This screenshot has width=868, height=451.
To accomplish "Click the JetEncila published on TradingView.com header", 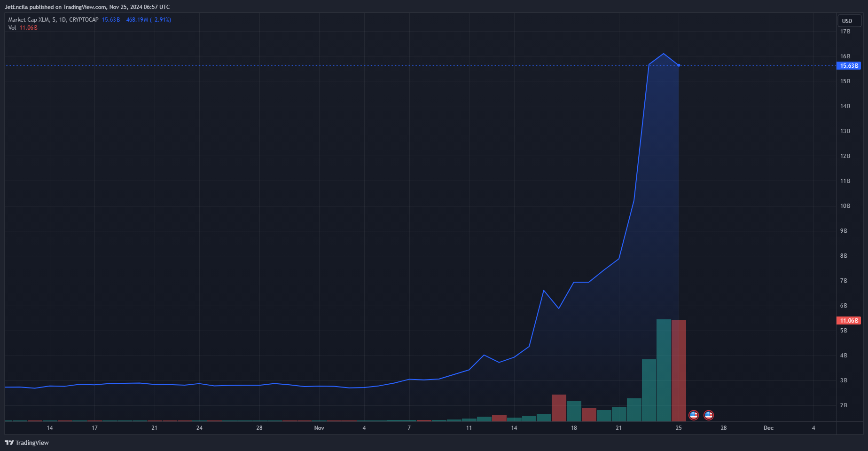I will (x=87, y=7).
